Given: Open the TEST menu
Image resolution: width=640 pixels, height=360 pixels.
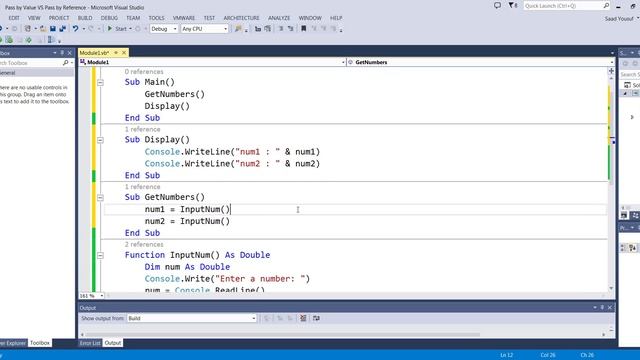Looking at the screenshot, I should (209, 18).
